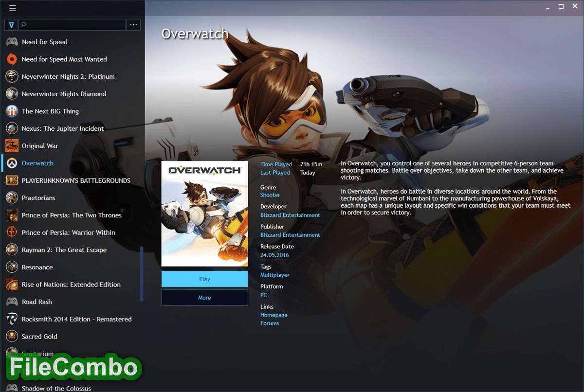The width and height of the screenshot is (584, 392).
Task: Click the More button
Action: 204,298
